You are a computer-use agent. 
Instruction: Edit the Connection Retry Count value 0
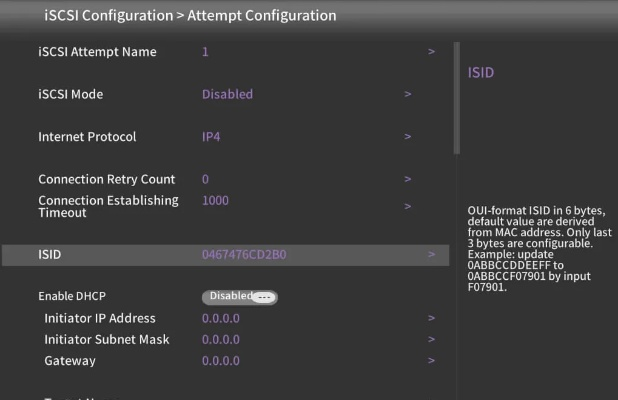205,179
